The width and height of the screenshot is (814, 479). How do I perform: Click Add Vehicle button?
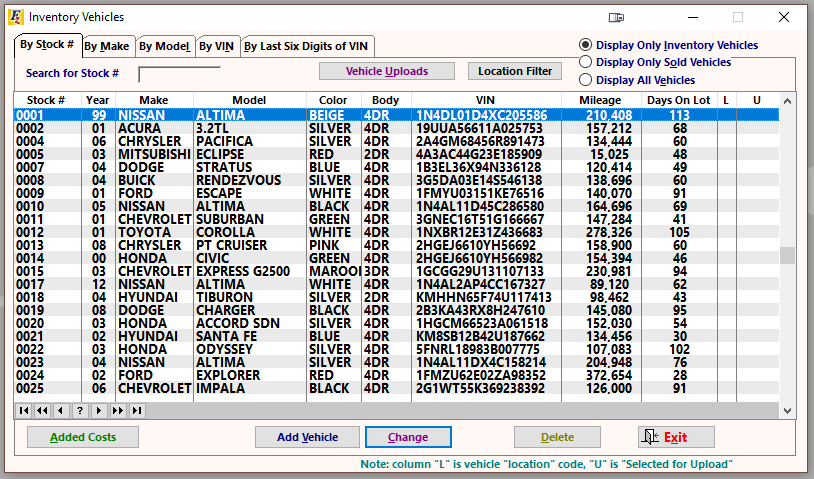pyautogui.click(x=307, y=437)
